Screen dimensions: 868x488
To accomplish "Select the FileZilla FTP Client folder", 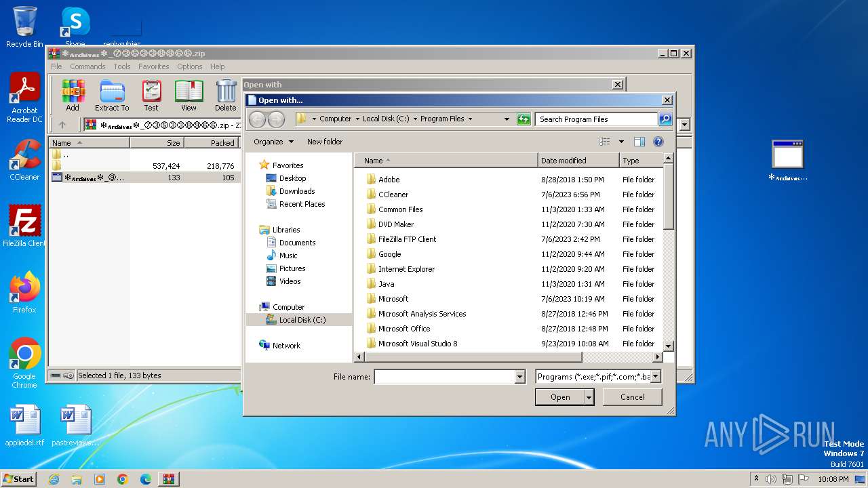I will tap(407, 239).
